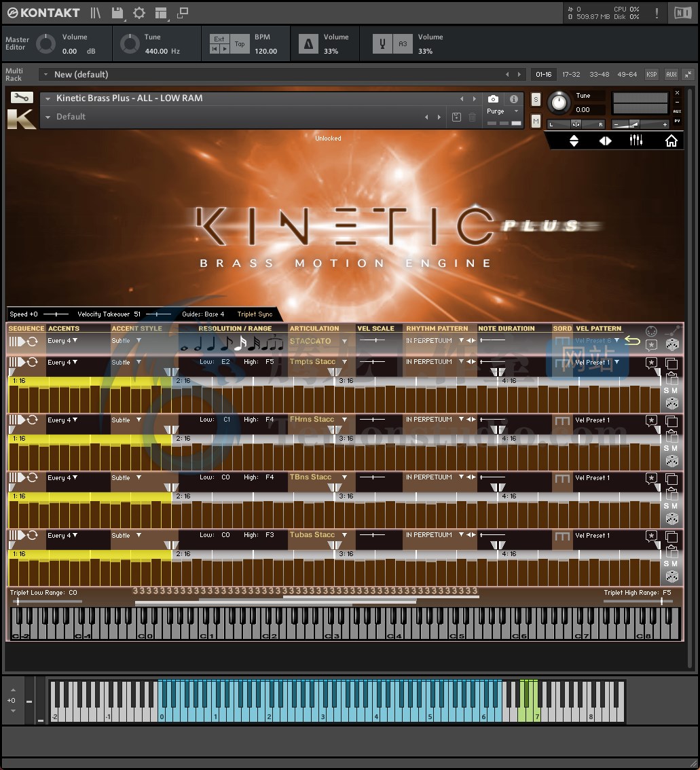Viewport: 700px width, 770px height.
Task: Click High F5 value on Tmpts row
Action: click(x=270, y=362)
